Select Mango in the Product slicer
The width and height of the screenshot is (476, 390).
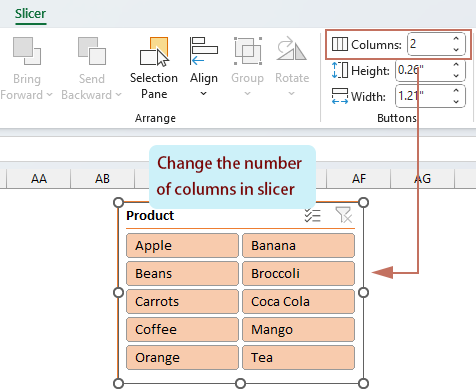click(x=298, y=330)
